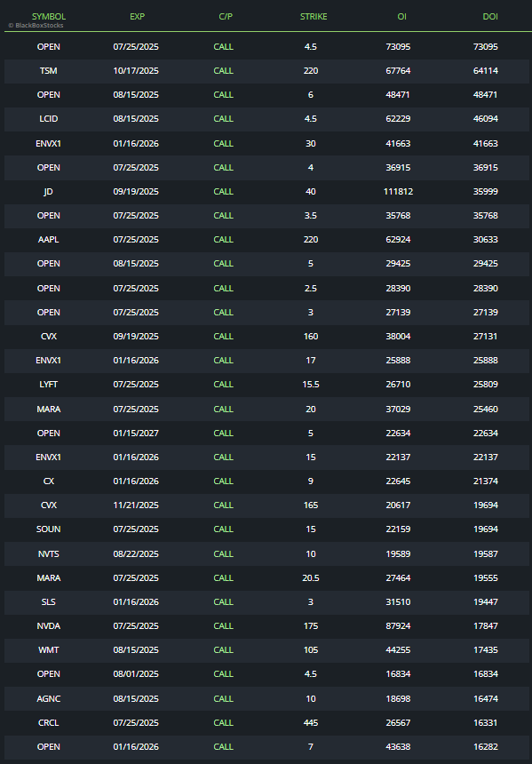532x764 pixels.
Task: Click the DOI value 16474
Action: (x=486, y=699)
